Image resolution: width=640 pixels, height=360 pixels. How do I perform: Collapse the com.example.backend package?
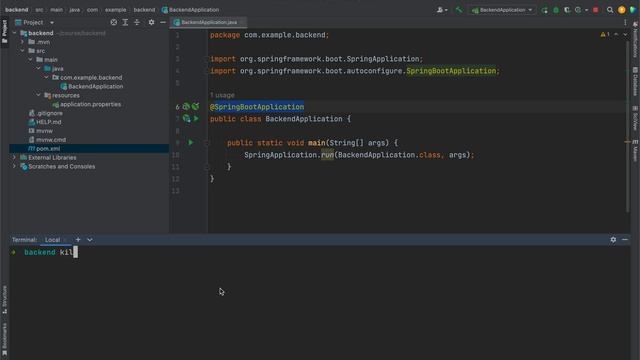(x=47, y=78)
